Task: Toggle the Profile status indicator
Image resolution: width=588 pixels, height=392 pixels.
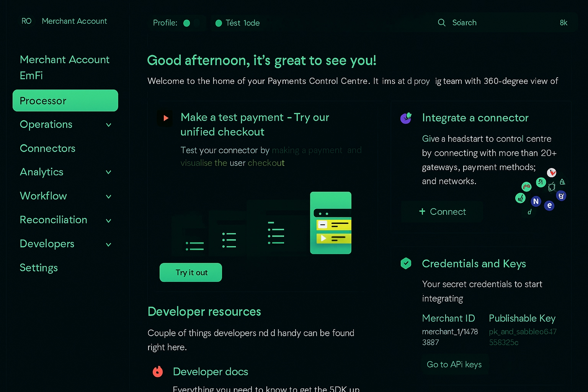Action: pyautogui.click(x=187, y=23)
